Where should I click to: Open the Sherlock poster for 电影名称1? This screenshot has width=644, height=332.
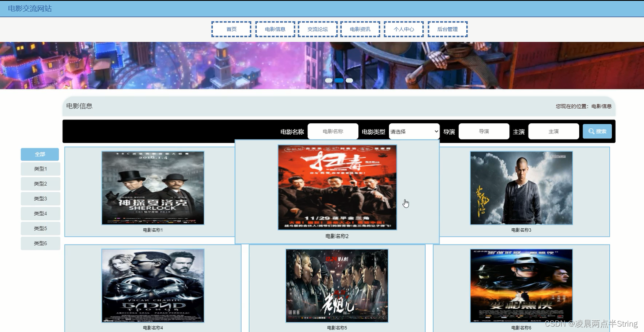click(x=153, y=188)
